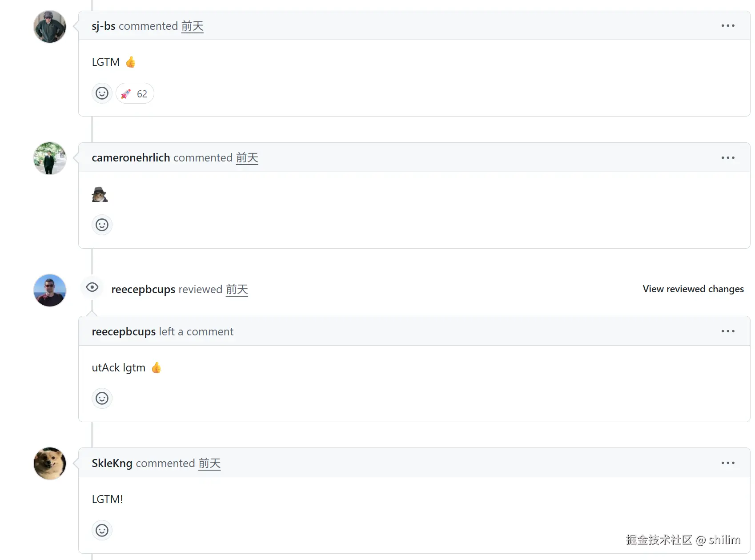755x560 pixels.
Task: Open cameronehrlich profile from username
Action: click(x=131, y=158)
